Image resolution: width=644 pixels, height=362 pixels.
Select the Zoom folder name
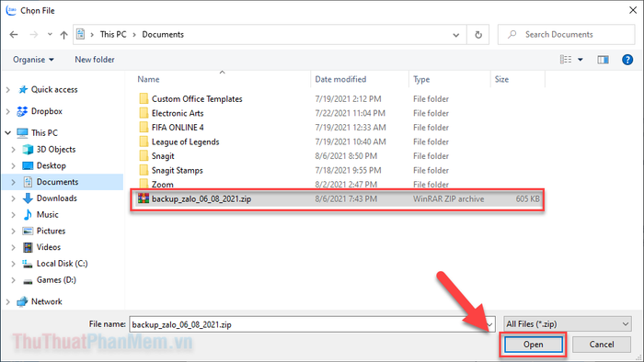163,185
